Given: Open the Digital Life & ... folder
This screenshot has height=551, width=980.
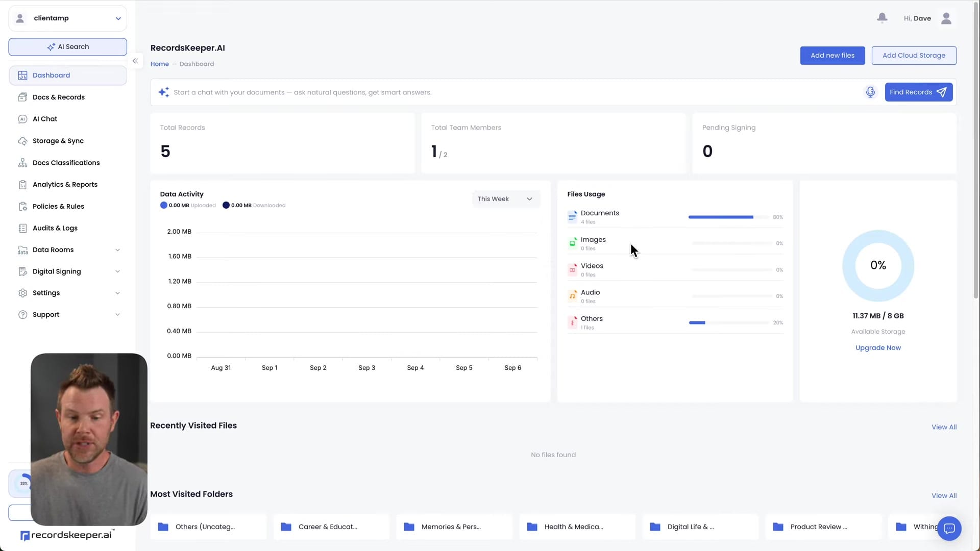Looking at the screenshot, I should pos(700,527).
